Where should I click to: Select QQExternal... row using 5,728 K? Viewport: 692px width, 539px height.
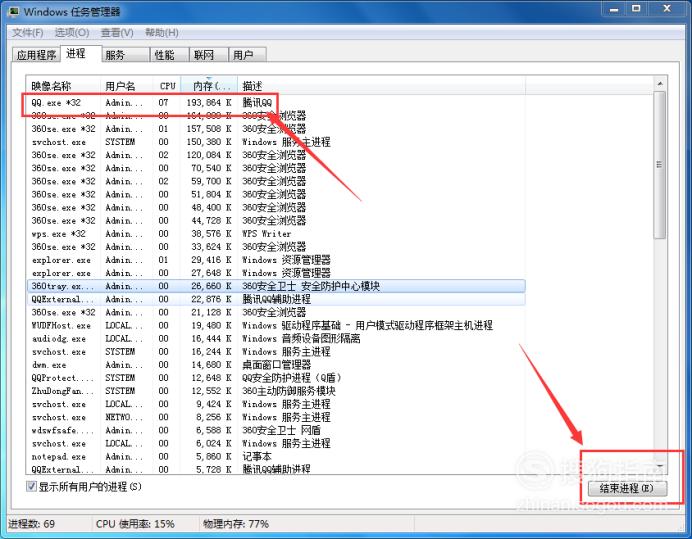276,469
